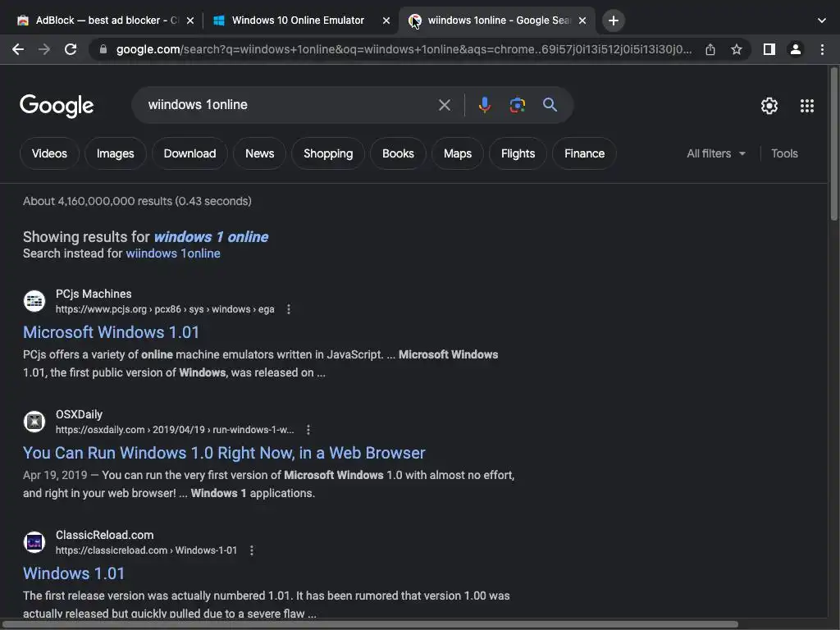
Task: Reload the current page
Action: 71,49
